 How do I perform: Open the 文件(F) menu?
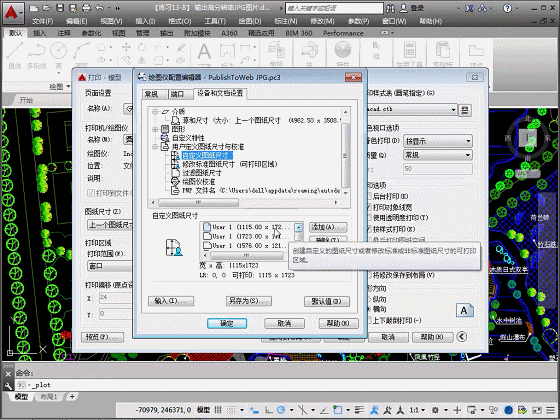[x=42, y=21]
